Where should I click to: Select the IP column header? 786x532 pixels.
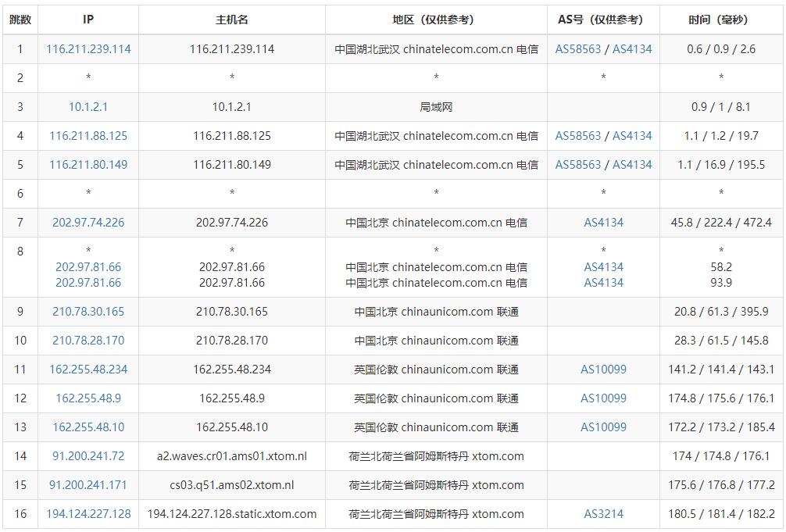tap(88, 20)
